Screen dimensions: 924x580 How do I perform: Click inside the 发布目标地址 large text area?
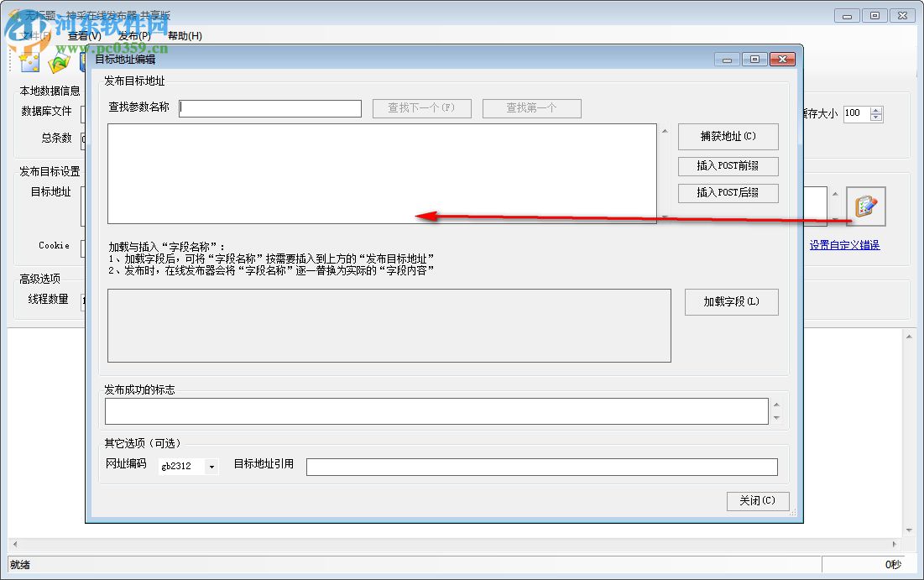tap(382, 174)
